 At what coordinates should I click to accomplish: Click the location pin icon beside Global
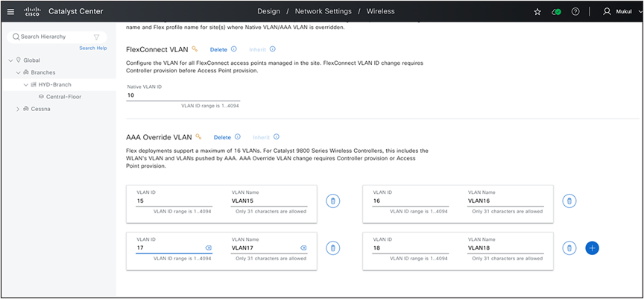click(19, 60)
